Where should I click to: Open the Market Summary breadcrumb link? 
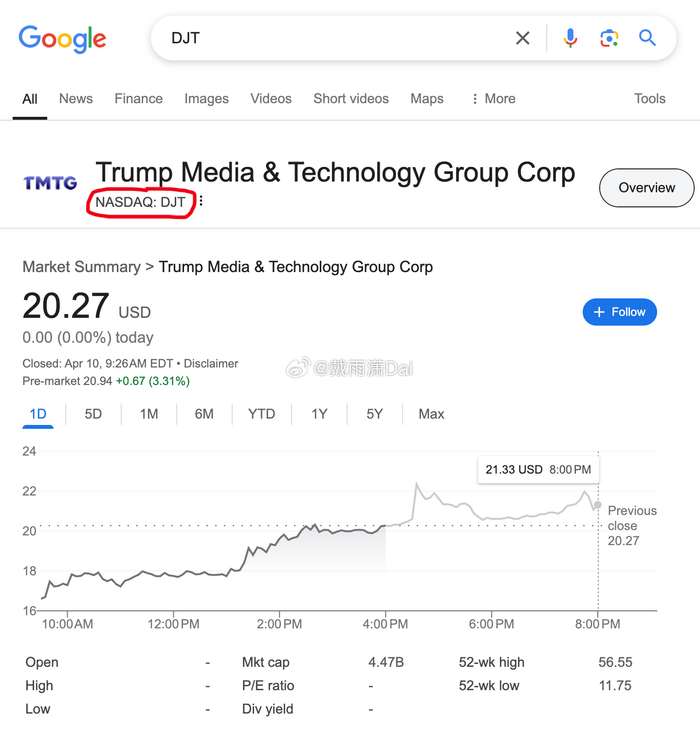[x=81, y=267]
